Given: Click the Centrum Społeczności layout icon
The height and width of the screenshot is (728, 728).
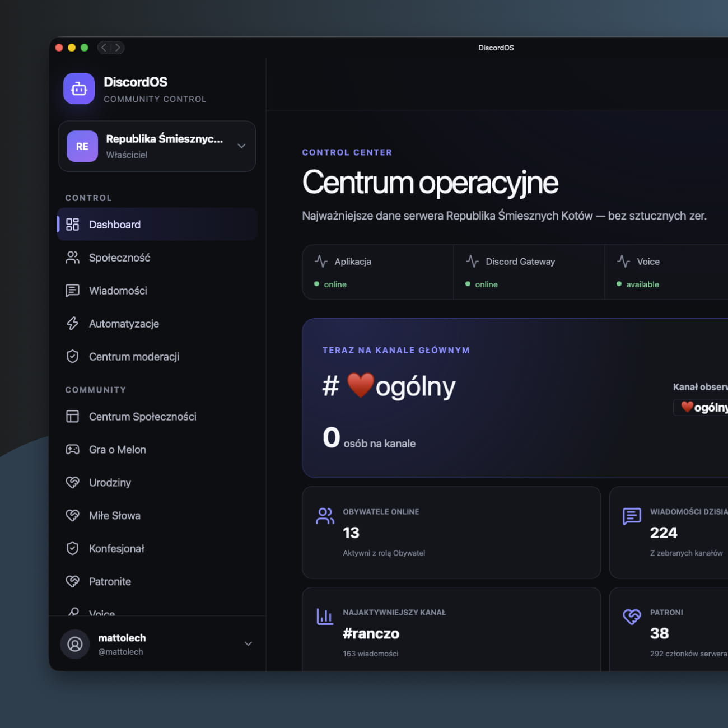Looking at the screenshot, I should pos(72,417).
